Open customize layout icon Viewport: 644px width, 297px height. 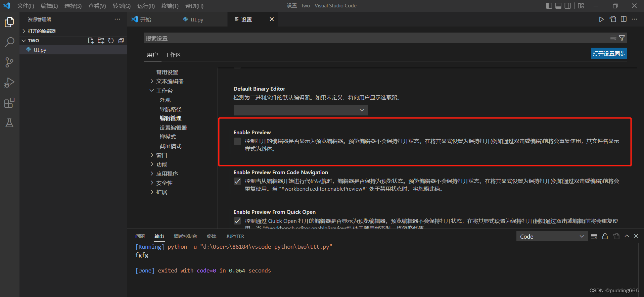(581, 6)
